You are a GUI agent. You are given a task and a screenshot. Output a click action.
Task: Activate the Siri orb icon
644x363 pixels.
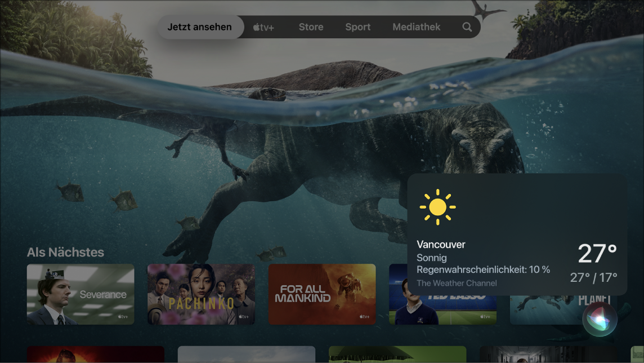click(600, 320)
